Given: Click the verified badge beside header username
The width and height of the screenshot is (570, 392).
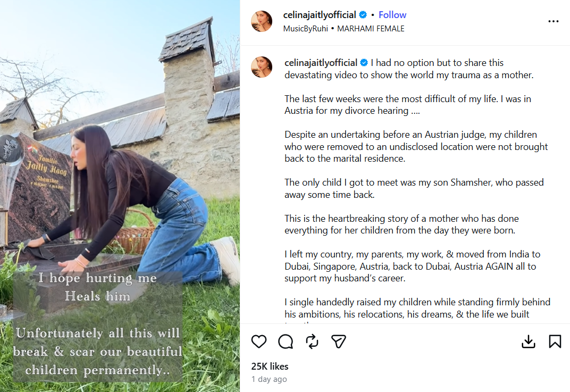Looking at the screenshot, I should click(x=363, y=15).
